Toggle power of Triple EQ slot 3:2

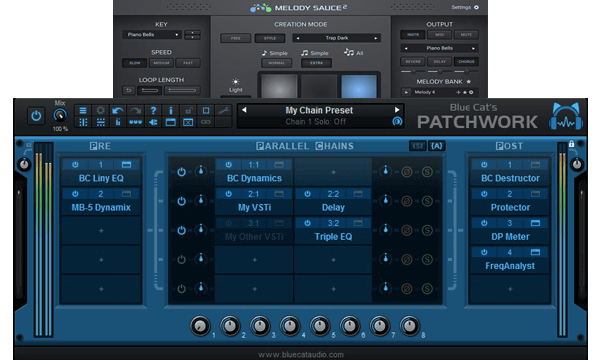click(x=307, y=223)
